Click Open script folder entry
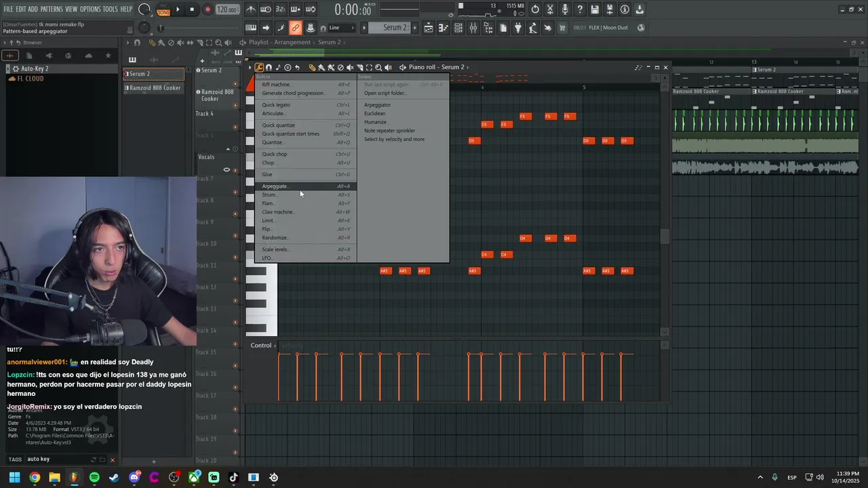This screenshot has height=488, width=868. tap(384, 93)
